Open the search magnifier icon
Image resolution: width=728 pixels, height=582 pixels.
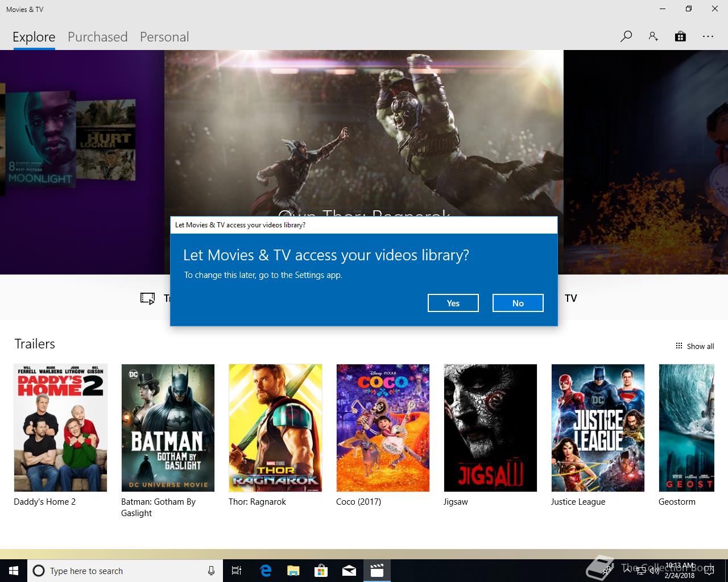pyautogui.click(x=626, y=36)
